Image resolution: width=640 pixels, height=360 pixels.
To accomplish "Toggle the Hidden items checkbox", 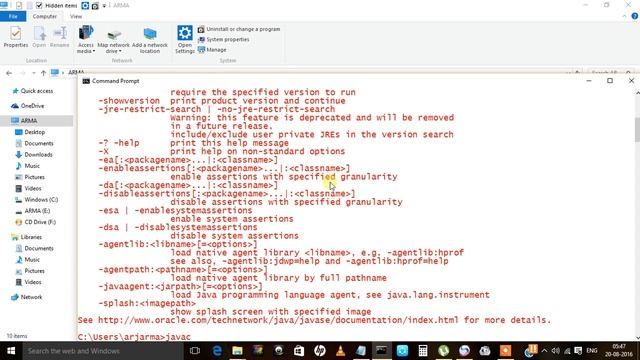I will click(x=39, y=5).
